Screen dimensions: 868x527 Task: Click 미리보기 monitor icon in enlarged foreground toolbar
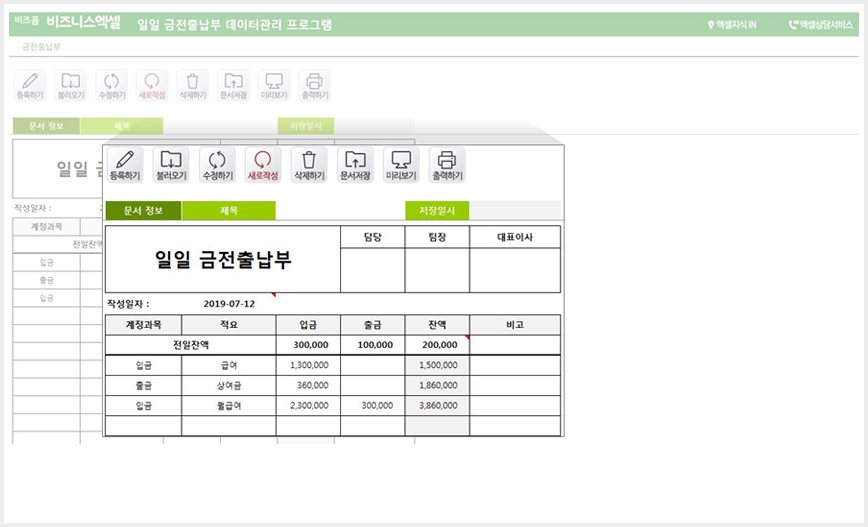[401, 164]
